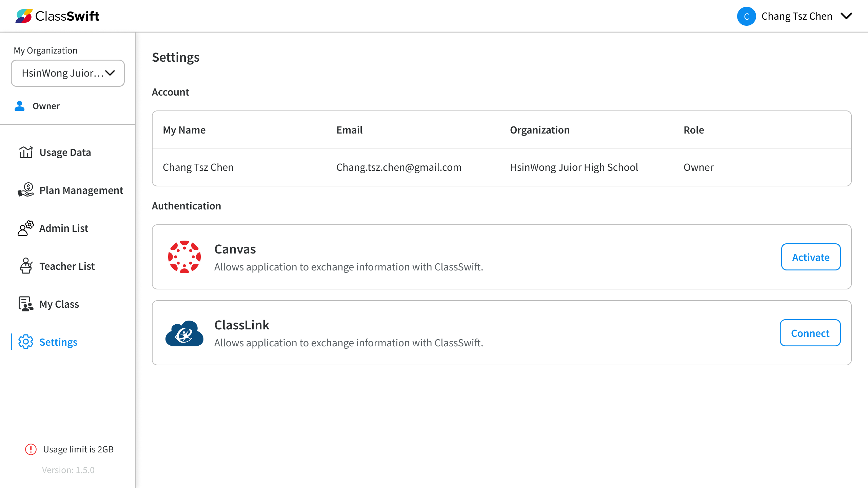Image resolution: width=868 pixels, height=488 pixels.
Task: Click the email address in Account table
Action: tap(399, 167)
